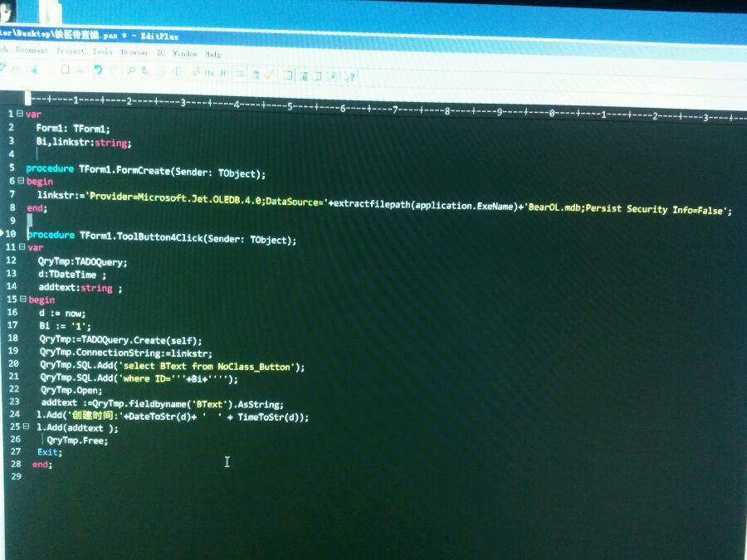Click 'TForm1.FormCreate' on line 5
Image resolution: width=747 pixels, height=560 pixels.
(124, 170)
